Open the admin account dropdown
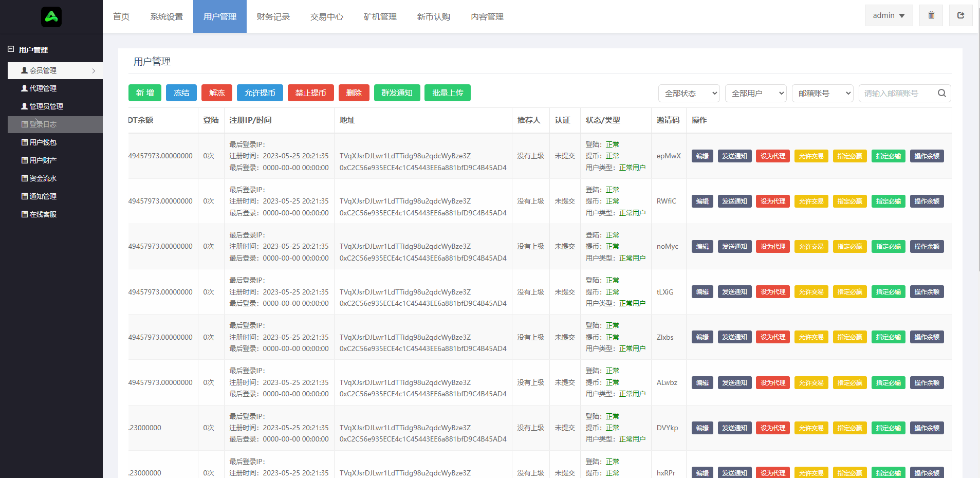980x478 pixels. click(888, 15)
